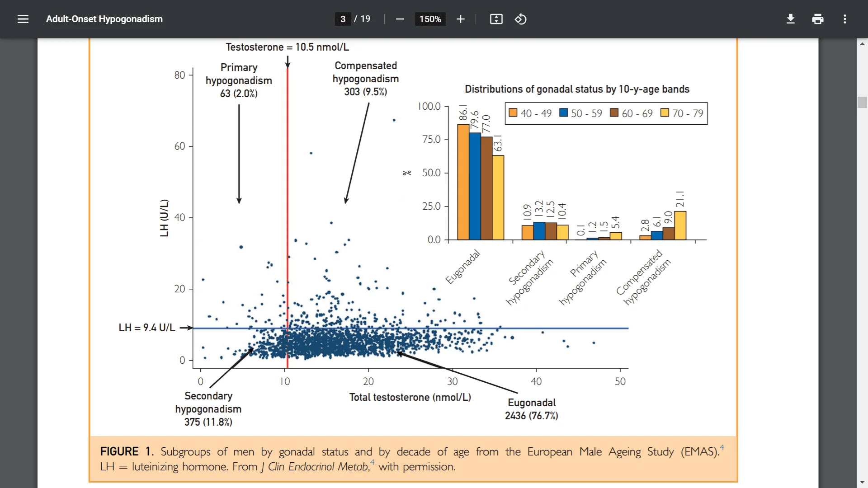Viewport: 868px width, 488px height.
Task: Click the 'Testosterone = 10.5 nmol/L' label
Action: click(288, 47)
